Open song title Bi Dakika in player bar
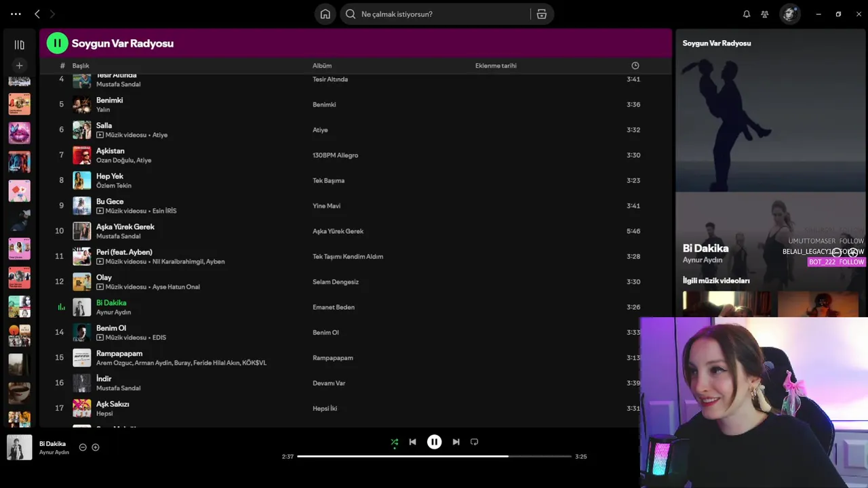868x488 pixels. tap(52, 443)
